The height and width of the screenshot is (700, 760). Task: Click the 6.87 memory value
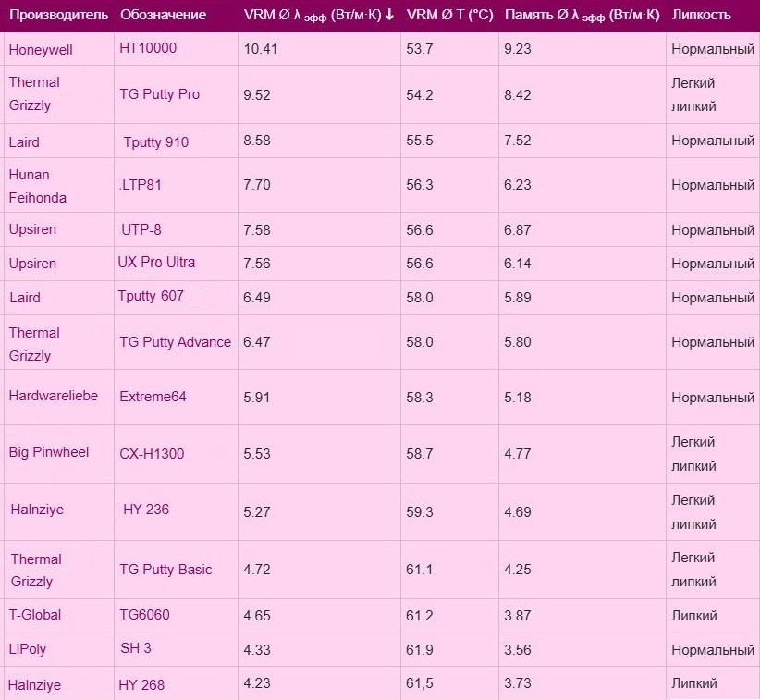(x=518, y=229)
